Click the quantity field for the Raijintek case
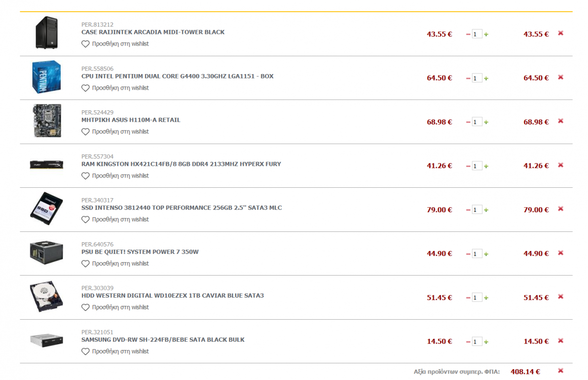 477,34
